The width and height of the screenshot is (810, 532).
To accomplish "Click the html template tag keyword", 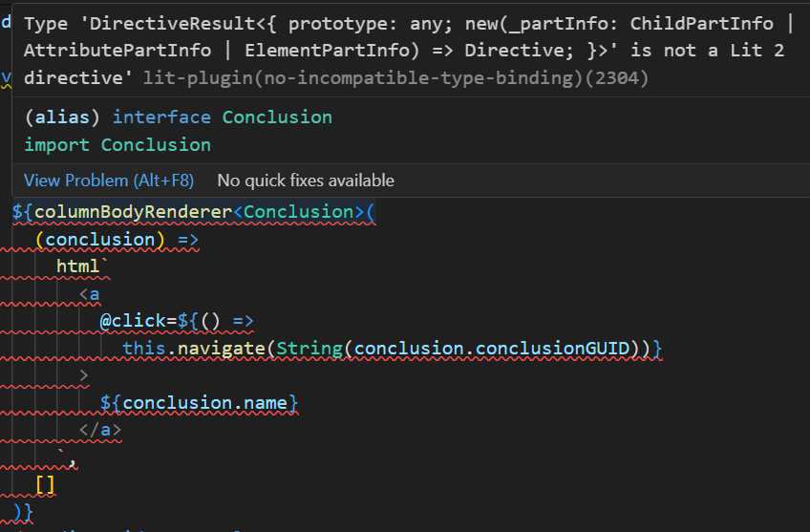I will [78, 266].
